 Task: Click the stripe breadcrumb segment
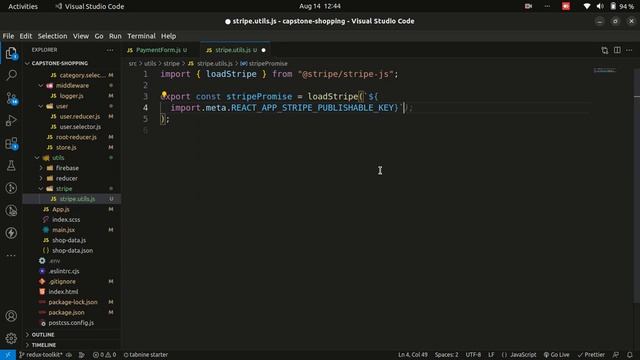pos(171,64)
